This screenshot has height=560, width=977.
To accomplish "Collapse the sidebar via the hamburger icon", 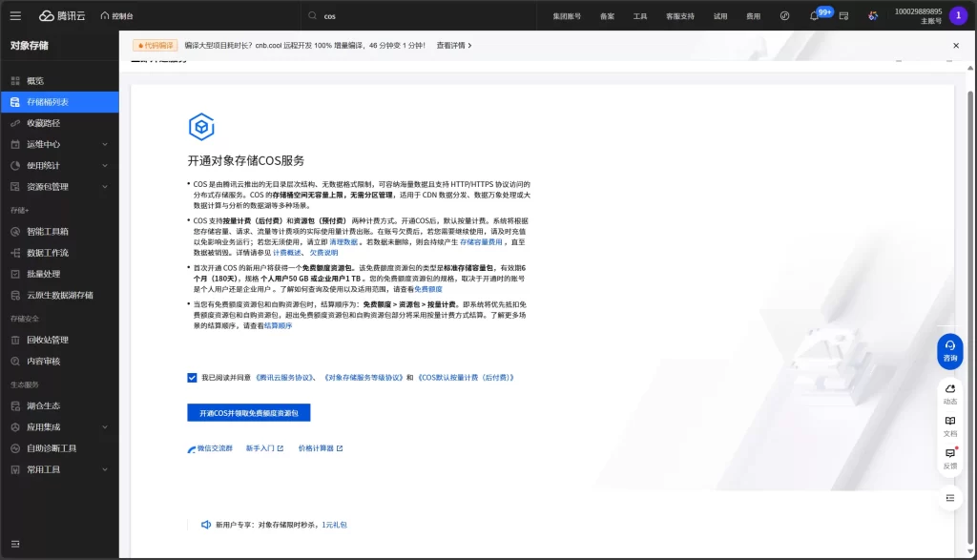I will 13,14.
